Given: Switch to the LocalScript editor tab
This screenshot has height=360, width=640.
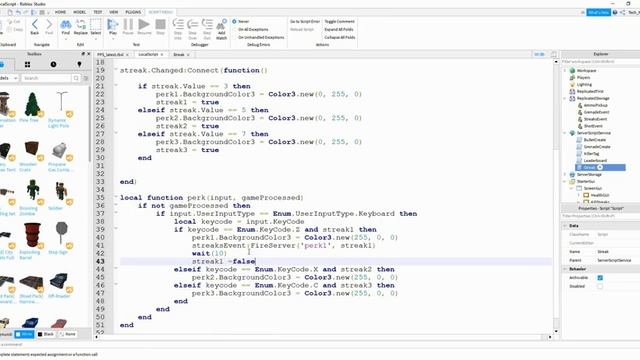Looking at the screenshot, I should [x=148, y=54].
